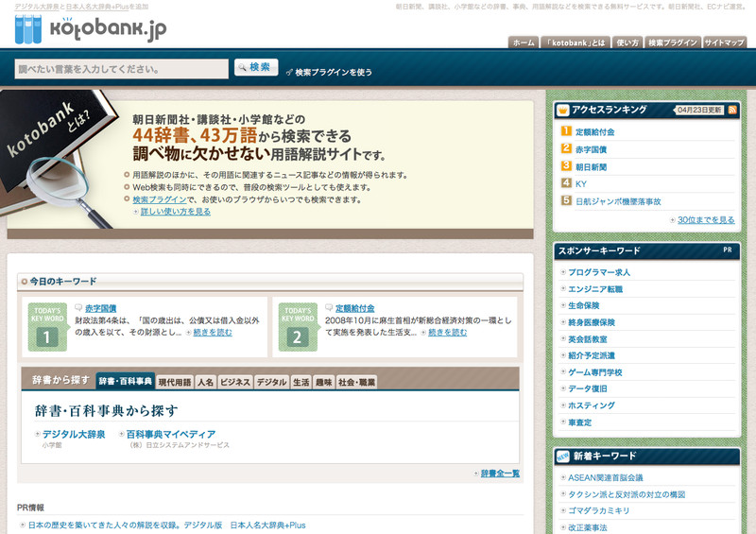This screenshot has width=756, height=534.
Task: Go to the ホーム tab
Action: (x=524, y=43)
